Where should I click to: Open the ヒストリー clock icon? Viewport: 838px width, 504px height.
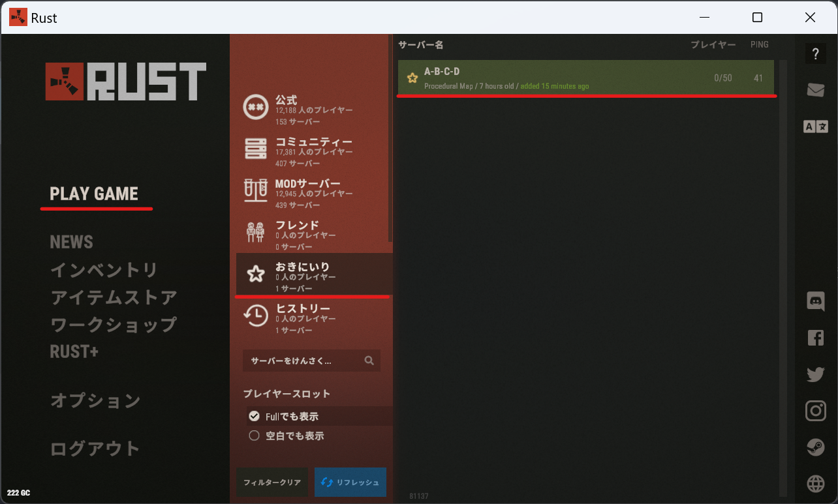tap(256, 316)
